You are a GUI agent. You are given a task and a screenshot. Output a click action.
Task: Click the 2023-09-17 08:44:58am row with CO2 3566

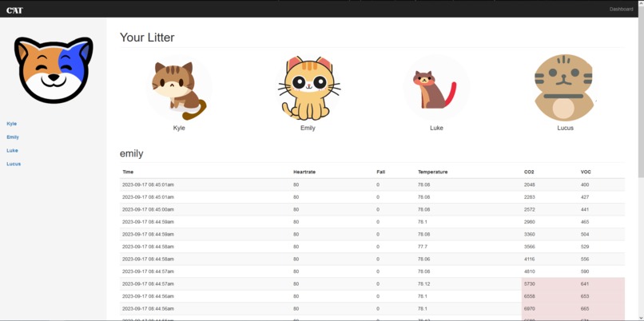click(x=372, y=247)
